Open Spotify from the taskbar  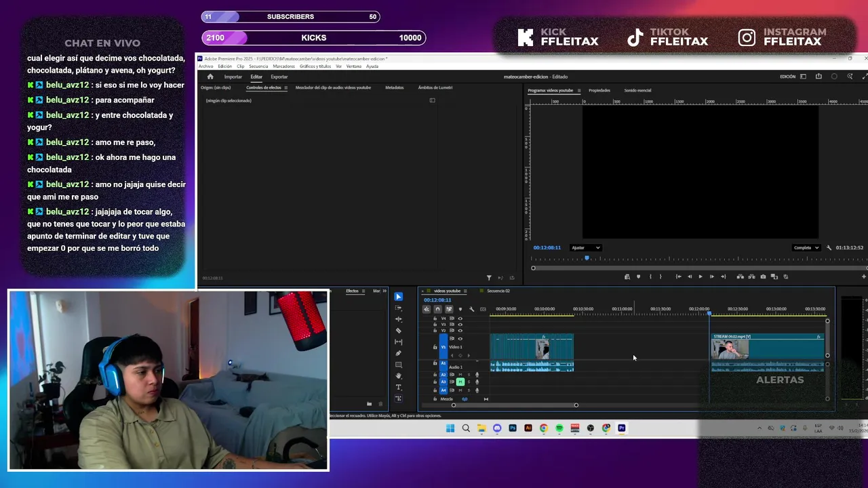pyautogui.click(x=559, y=428)
